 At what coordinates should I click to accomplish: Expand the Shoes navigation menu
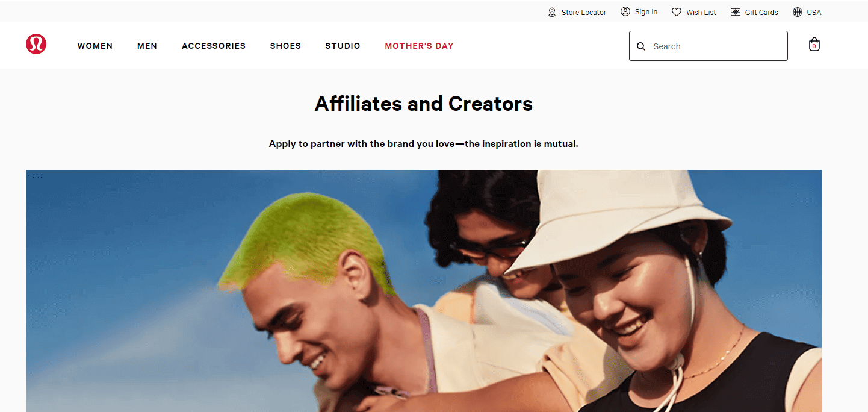coord(285,46)
